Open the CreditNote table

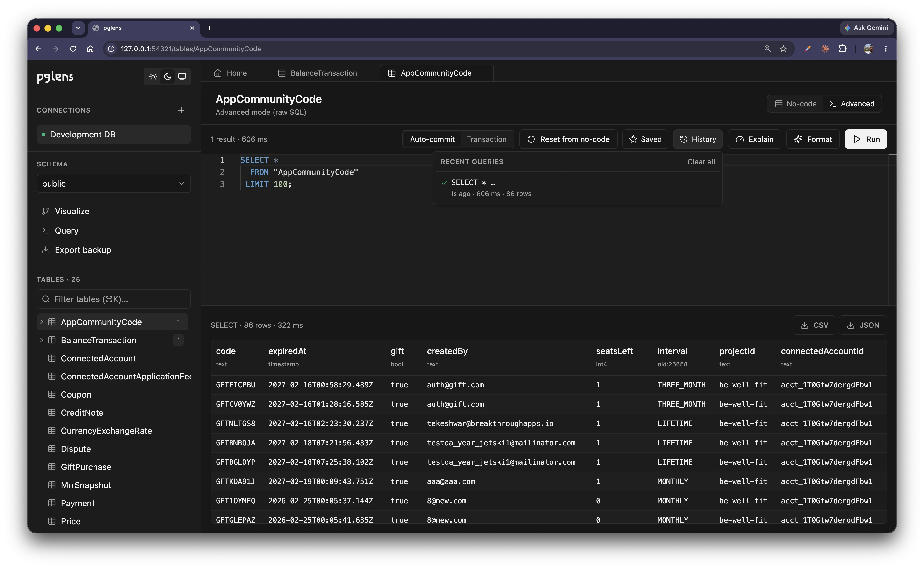coord(82,413)
